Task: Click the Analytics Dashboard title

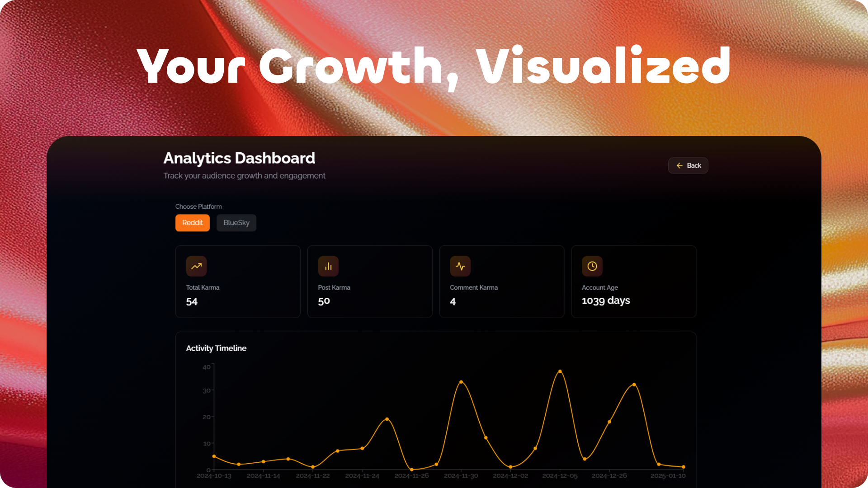Action: (239, 158)
